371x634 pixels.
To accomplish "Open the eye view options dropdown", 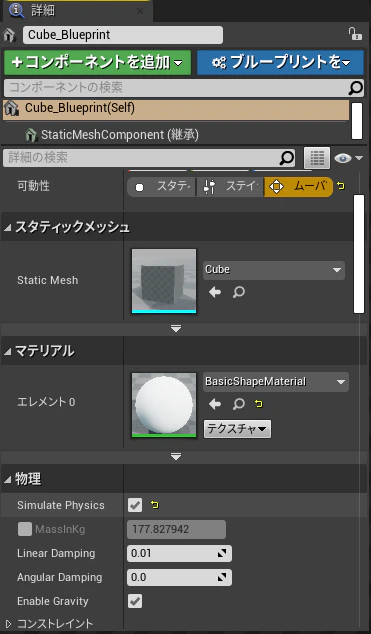I will tap(348, 158).
